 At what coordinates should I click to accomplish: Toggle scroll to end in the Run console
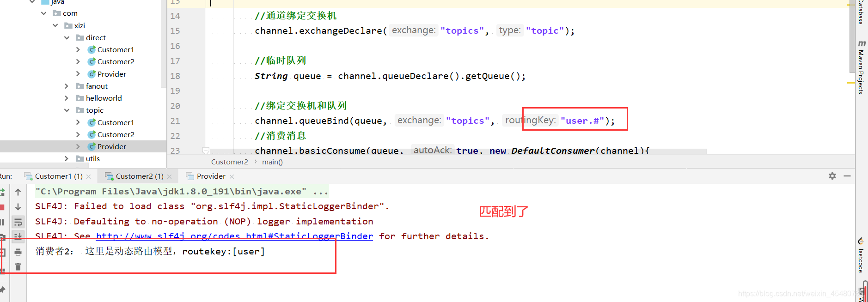[18, 236]
